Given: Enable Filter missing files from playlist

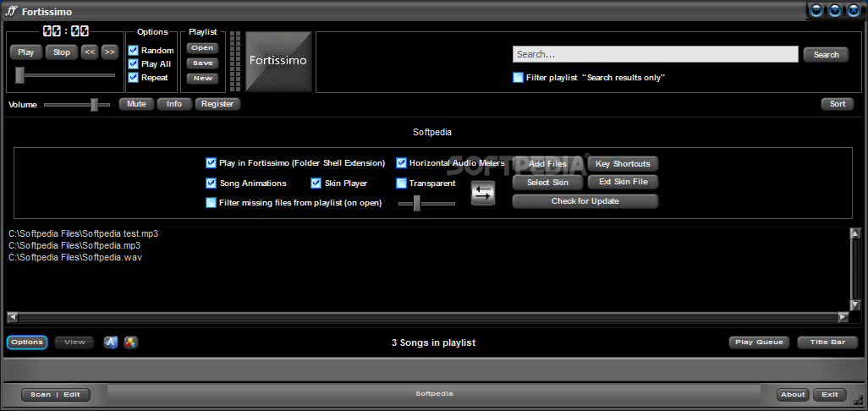Looking at the screenshot, I should (211, 202).
